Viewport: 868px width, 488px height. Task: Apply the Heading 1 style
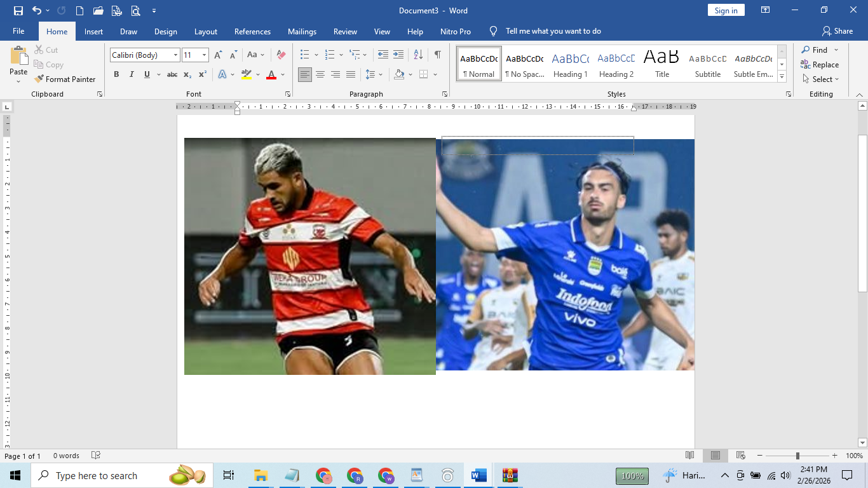coord(570,63)
